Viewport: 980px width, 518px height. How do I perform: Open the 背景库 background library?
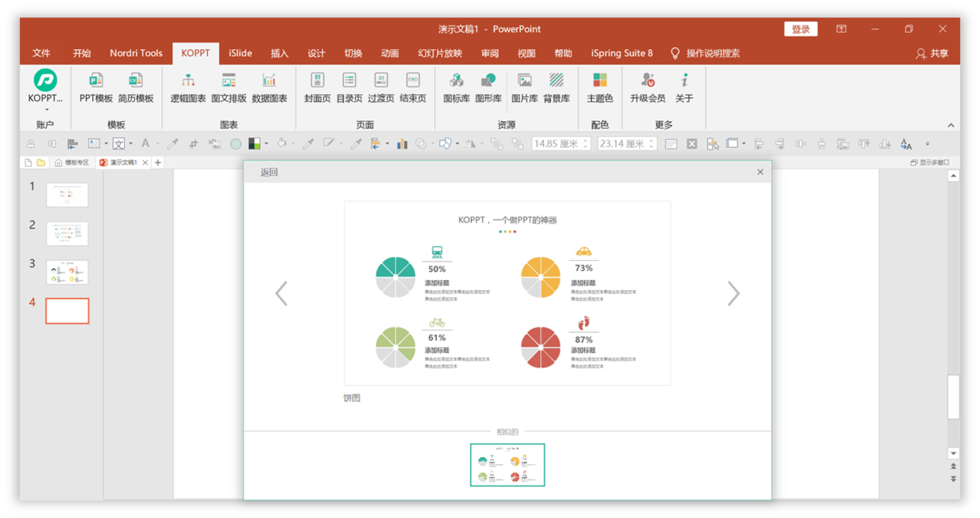pyautogui.click(x=556, y=87)
